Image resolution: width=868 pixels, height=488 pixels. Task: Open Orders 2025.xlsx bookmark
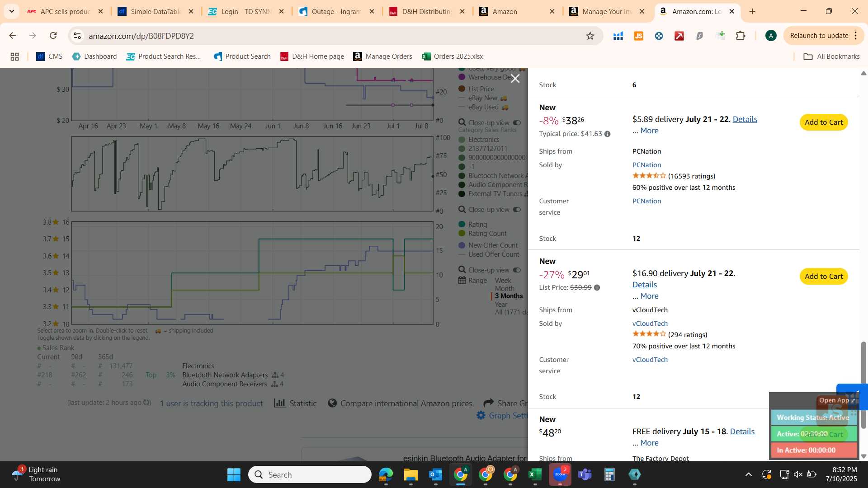click(452, 56)
